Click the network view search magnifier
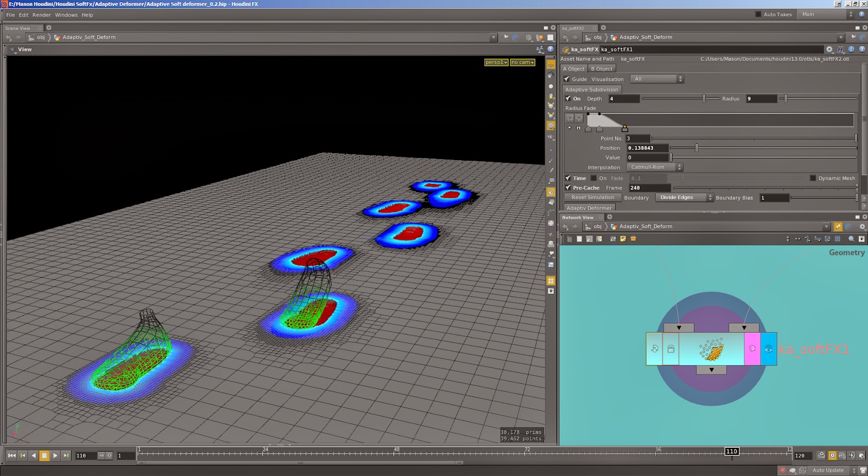Viewport: 868px width, 476px height. click(x=851, y=239)
